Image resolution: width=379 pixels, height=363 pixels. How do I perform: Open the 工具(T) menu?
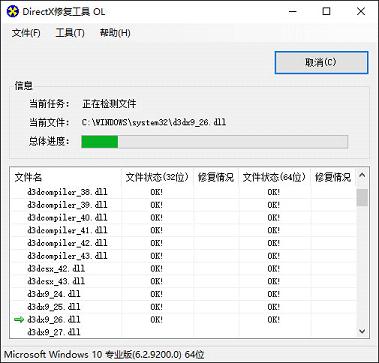70,33
